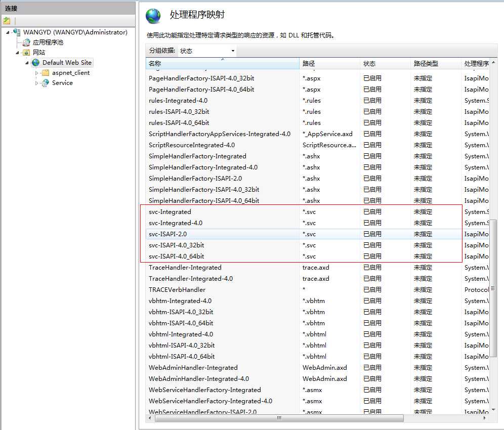Click the vertical scrollbar down arrow
Image resolution: width=504 pixels, height=430 pixels.
tap(493, 410)
